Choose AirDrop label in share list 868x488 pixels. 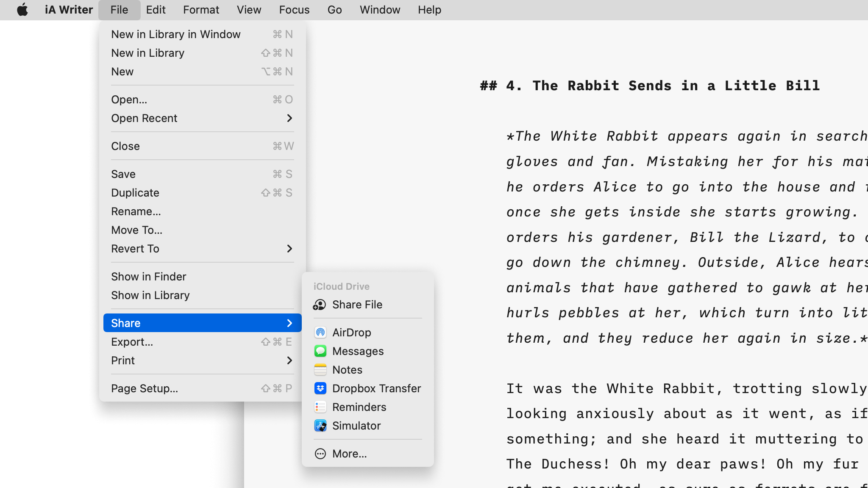click(x=352, y=333)
